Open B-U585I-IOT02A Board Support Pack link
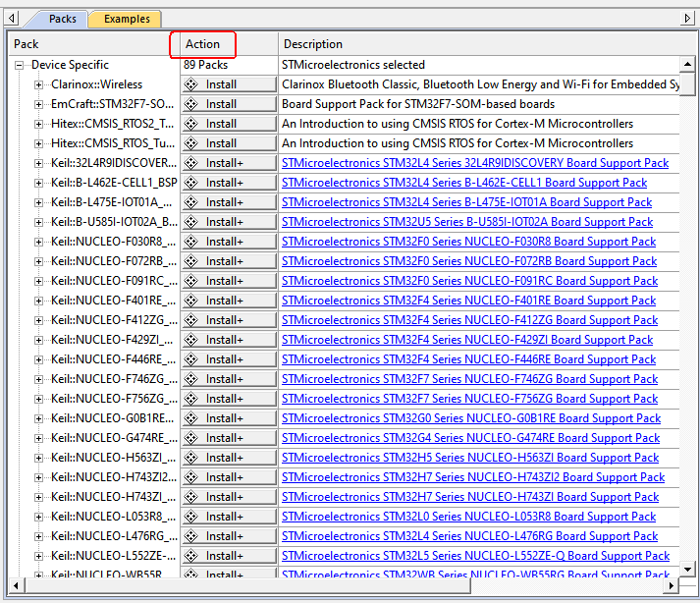Image resolution: width=700 pixels, height=603 pixels. click(x=467, y=222)
